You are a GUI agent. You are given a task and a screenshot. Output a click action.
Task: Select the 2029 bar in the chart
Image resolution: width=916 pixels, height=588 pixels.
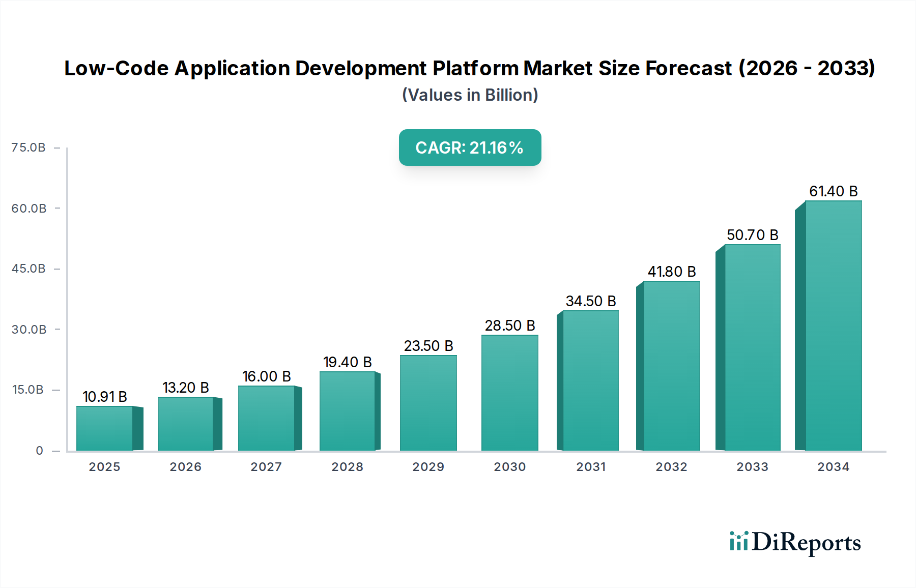(429, 402)
